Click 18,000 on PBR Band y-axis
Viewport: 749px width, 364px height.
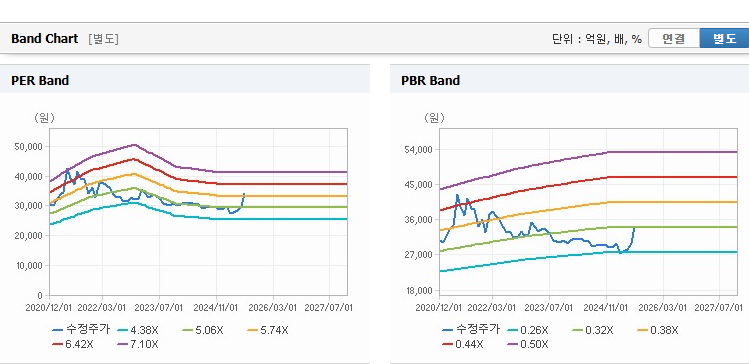[419, 290]
